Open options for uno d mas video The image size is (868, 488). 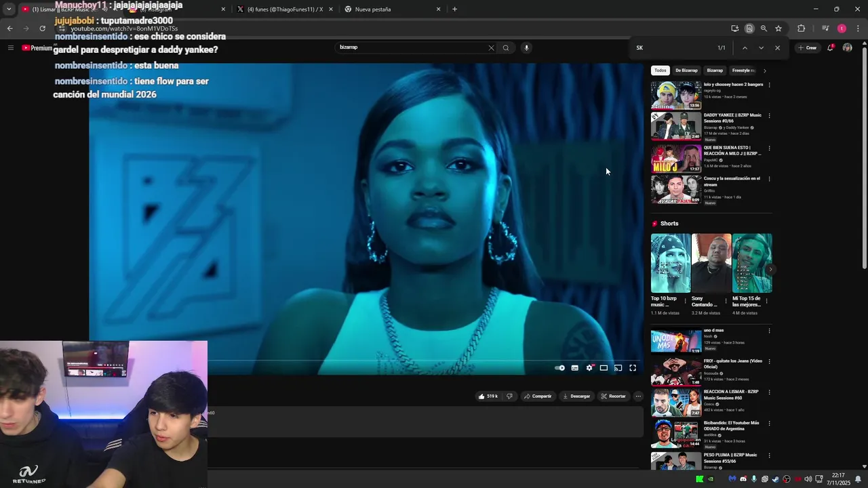click(x=769, y=331)
